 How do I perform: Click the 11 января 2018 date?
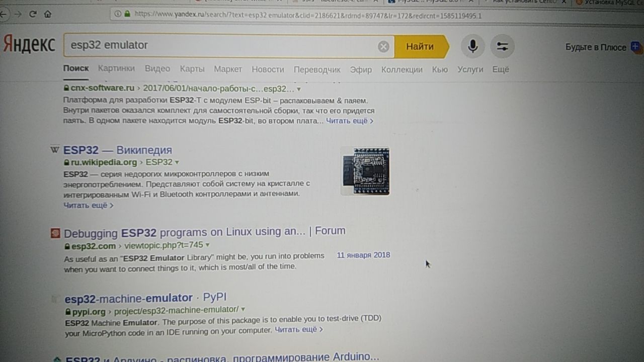[364, 255]
